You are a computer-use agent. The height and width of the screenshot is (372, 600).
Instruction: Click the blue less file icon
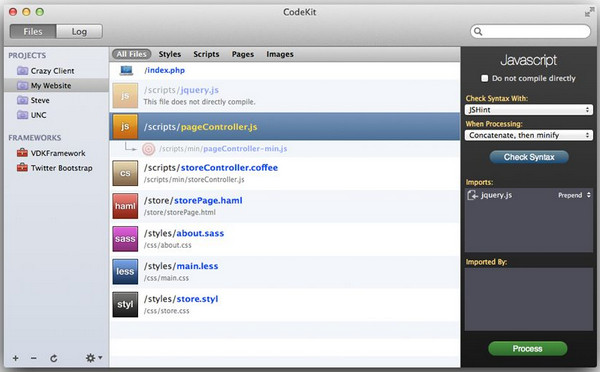[125, 272]
